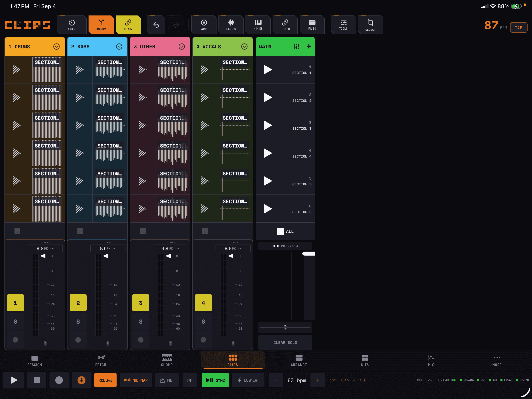Add an audio track with + AUDIO
Viewport: 532px width, 399px height.
click(x=231, y=25)
